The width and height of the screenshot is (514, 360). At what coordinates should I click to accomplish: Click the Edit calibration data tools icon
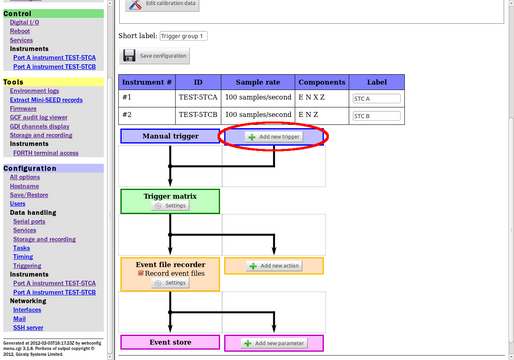(x=135, y=5)
